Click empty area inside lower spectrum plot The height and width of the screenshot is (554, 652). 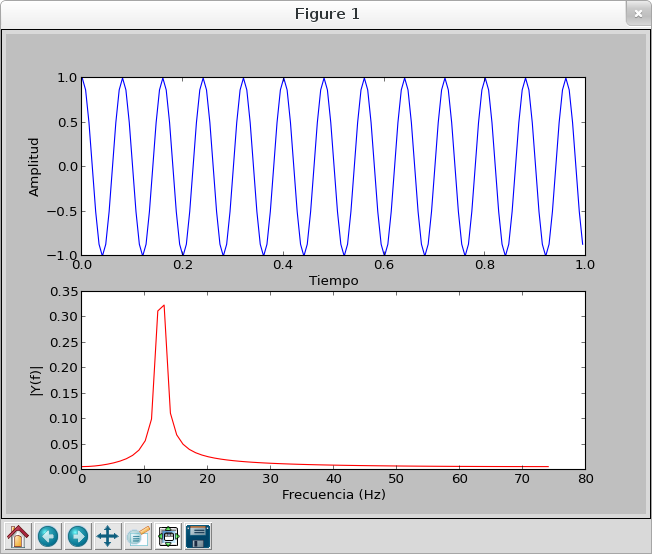(400, 380)
